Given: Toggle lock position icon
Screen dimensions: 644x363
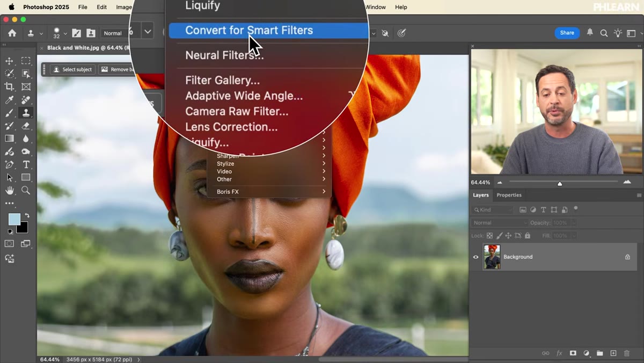Looking at the screenshot, I should pyautogui.click(x=508, y=236).
